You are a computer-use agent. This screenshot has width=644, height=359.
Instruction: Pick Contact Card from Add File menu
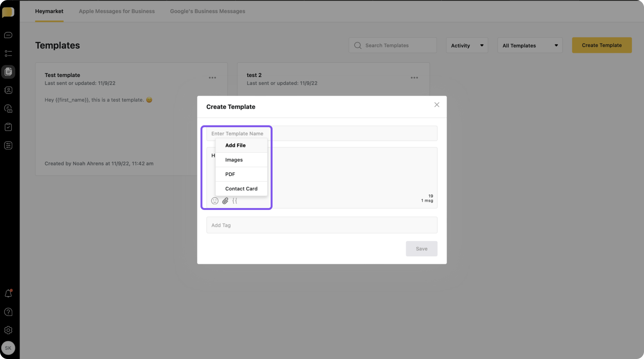(x=241, y=189)
